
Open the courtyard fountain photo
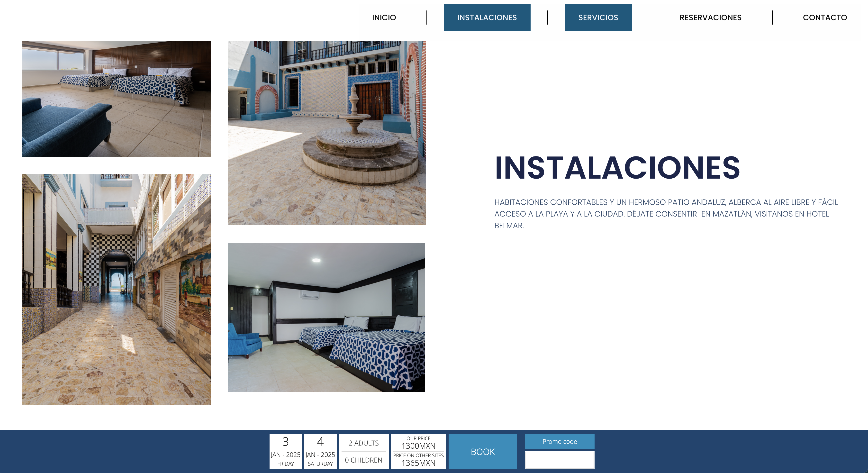[327, 133]
